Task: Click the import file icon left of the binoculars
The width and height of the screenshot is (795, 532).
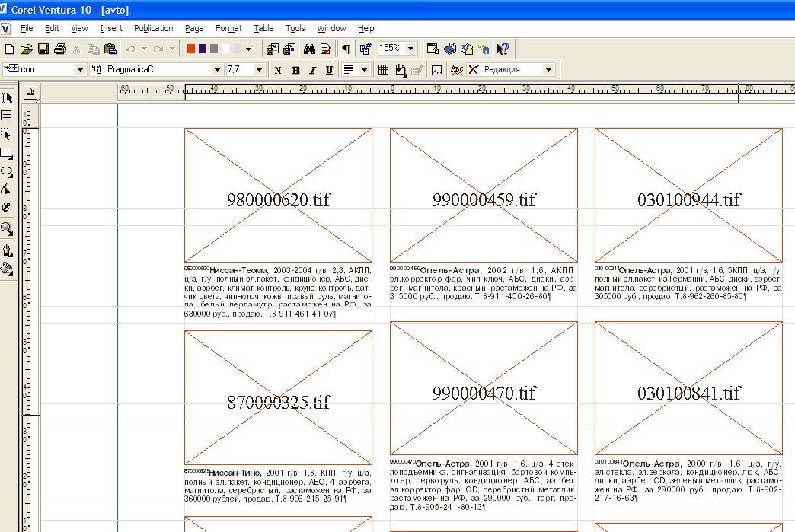Action: (273, 49)
